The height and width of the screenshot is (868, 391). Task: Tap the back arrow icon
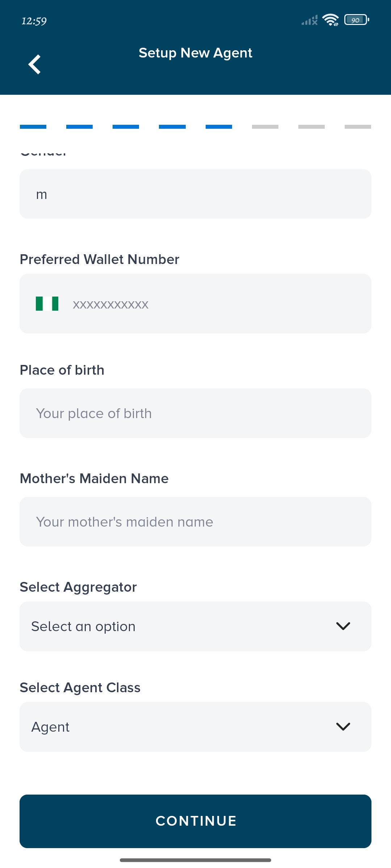[x=35, y=64]
